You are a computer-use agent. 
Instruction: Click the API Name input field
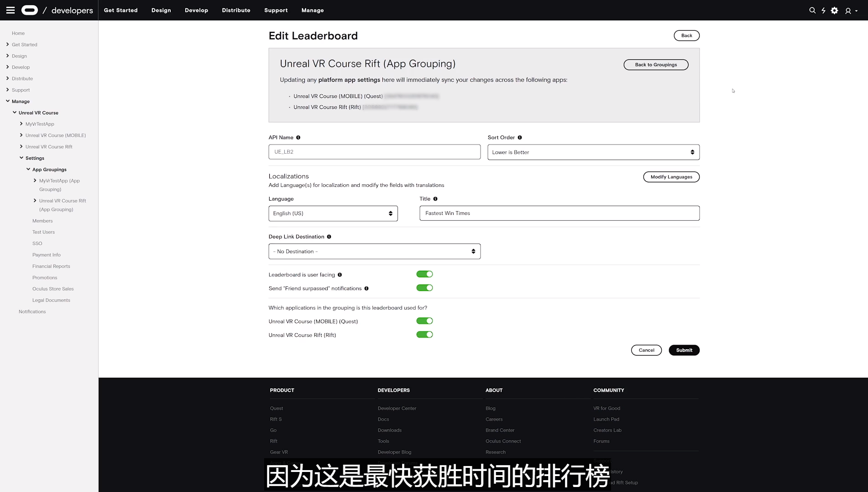[x=374, y=152]
